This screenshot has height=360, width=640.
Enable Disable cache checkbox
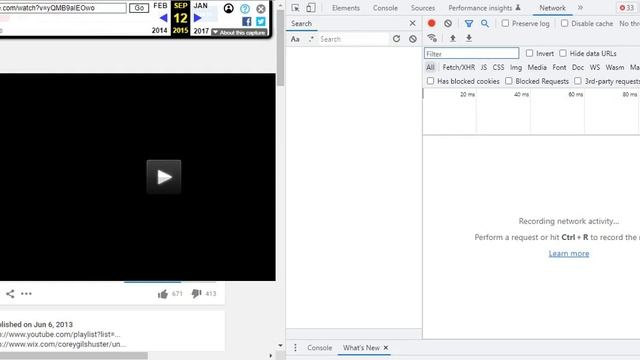tap(564, 23)
